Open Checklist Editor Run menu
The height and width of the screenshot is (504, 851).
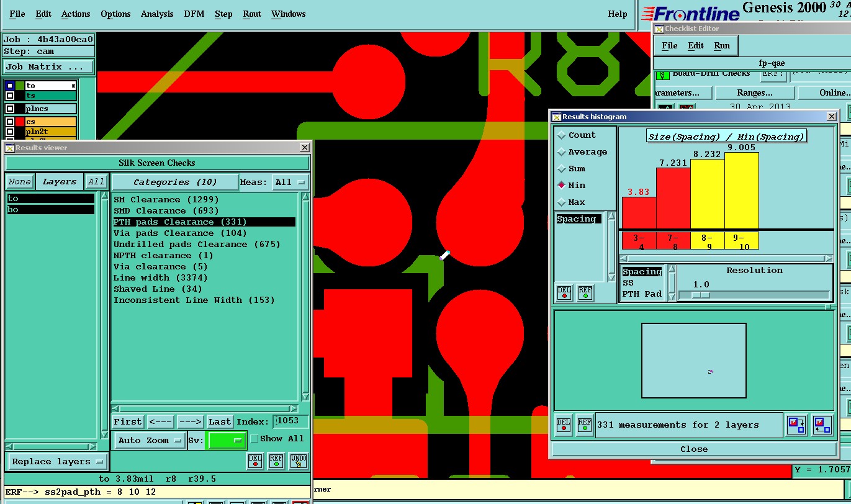(722, 45)
